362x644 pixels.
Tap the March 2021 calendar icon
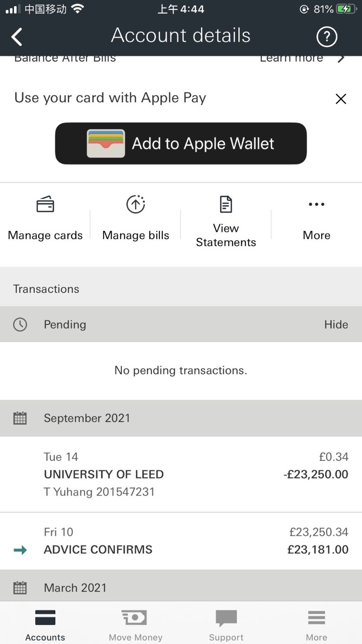pyautogui.click(x=20, y=588)
